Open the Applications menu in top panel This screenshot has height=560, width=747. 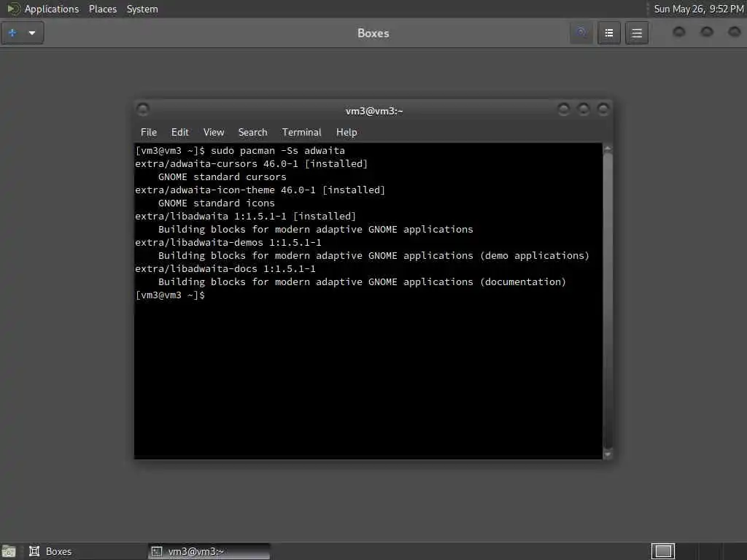52,9
